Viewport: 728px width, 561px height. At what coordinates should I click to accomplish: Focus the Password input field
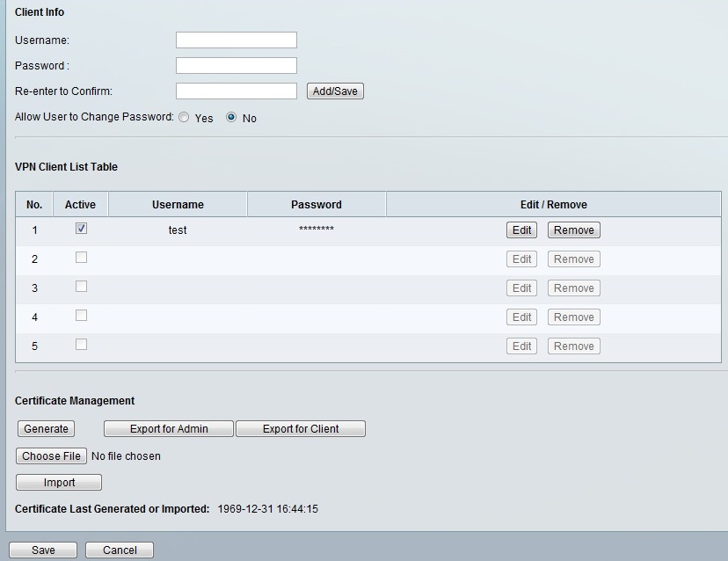tap(237, 65)
